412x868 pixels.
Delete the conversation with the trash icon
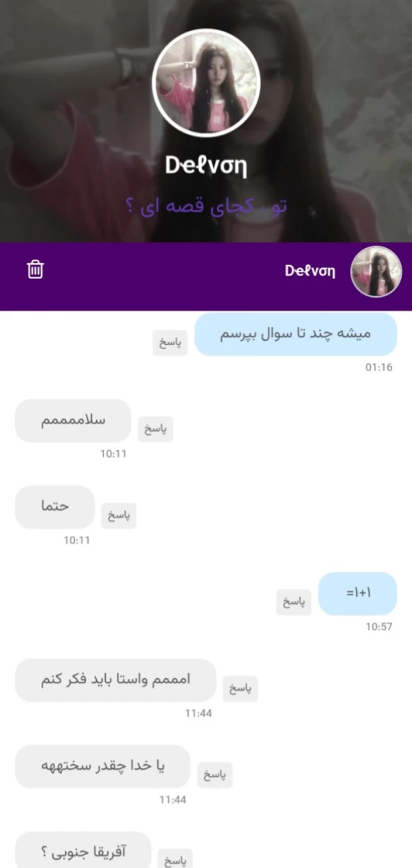point(35,269)
